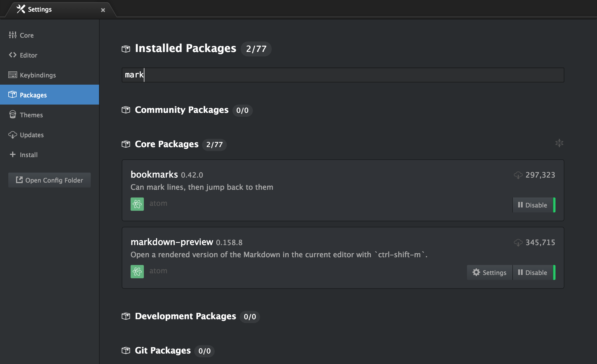The height and width of the screenshot is (364, 597).
Task: Collapse the Git Packages section header
Action: 163,350
